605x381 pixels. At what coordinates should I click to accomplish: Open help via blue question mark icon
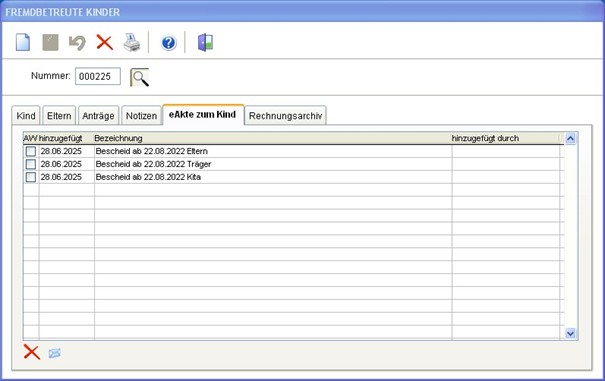169,42
